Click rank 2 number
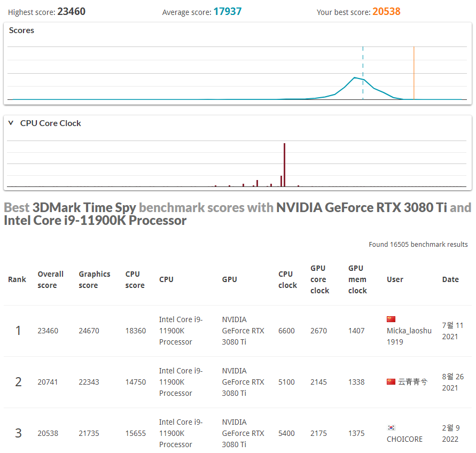Viewport: 476px width, 453px height. (18, 381)
